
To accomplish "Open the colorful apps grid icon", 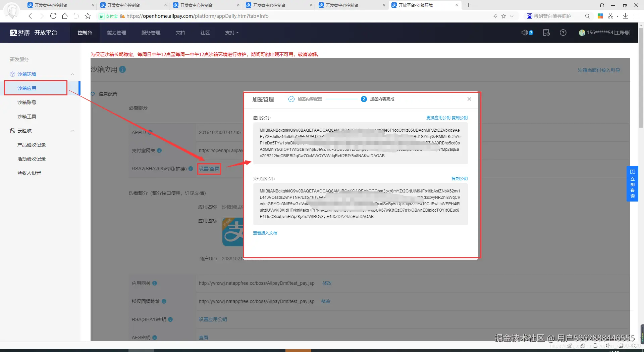I will (x=600, y=16).
